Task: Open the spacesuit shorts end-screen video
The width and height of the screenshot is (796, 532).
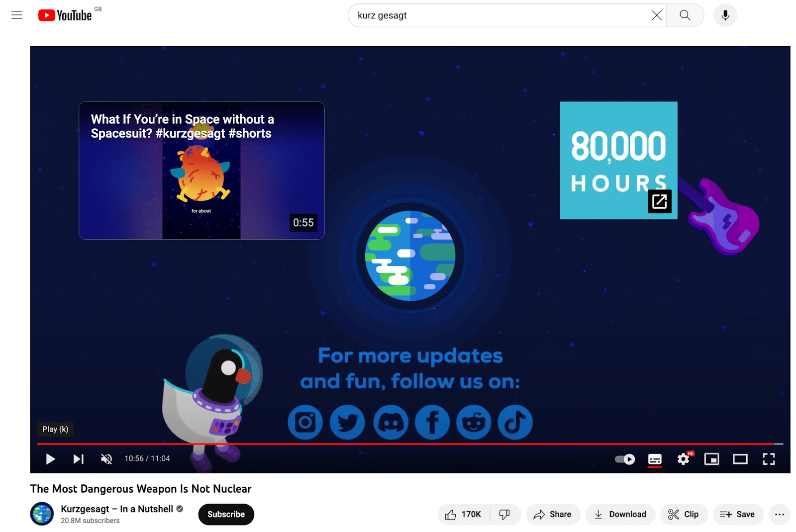Action: pyautogui.click(x=201, y=171)
